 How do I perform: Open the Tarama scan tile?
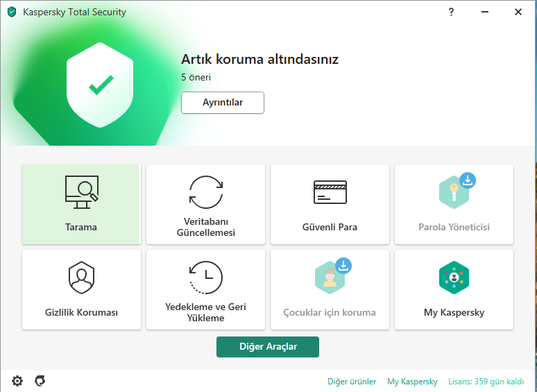point(80,204)
